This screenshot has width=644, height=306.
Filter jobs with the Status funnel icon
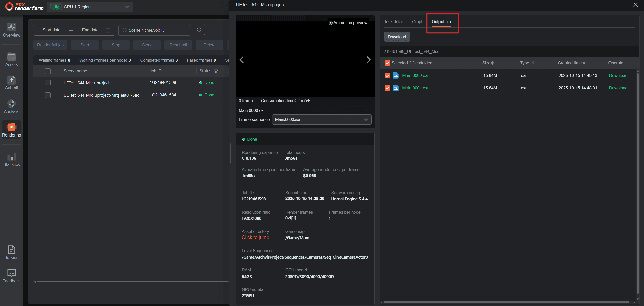tap(216, 71)
